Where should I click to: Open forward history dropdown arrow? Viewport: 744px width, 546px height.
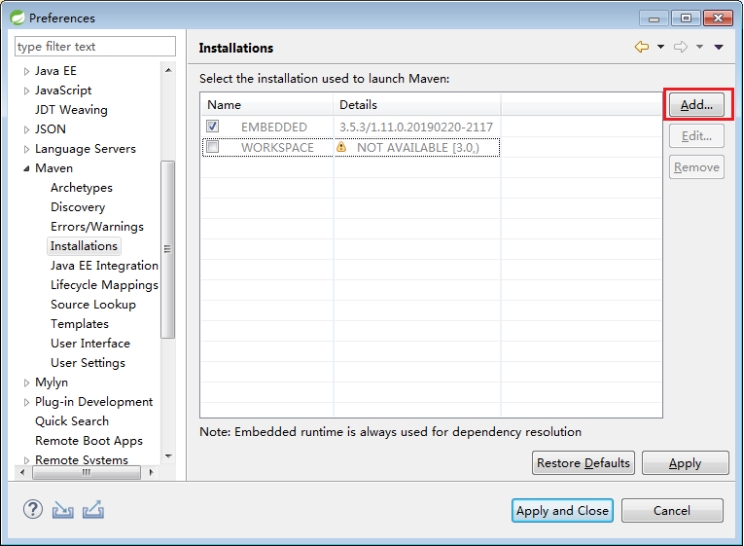coord(699,46)
